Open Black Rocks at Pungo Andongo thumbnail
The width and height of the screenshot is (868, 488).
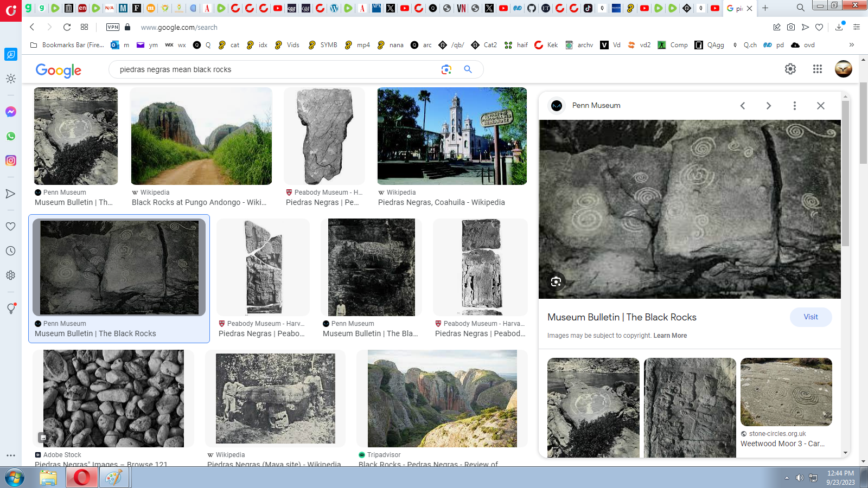point(201,136)
